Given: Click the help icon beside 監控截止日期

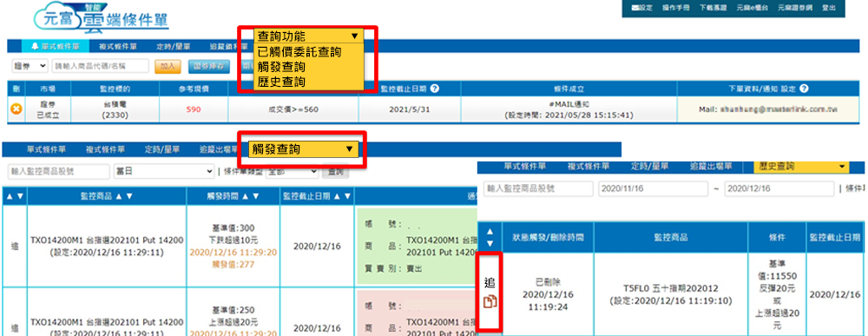Looking at the screenshot, I should pyautogui.click(x=435, y=89).
